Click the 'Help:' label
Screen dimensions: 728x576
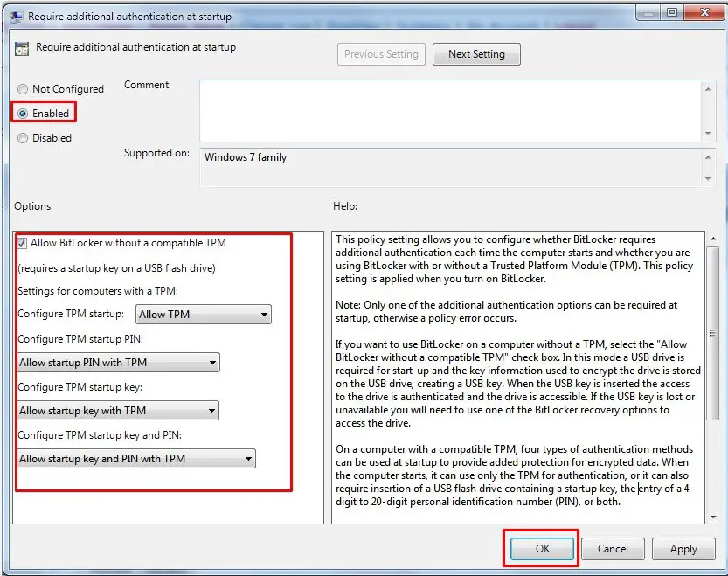345,205
